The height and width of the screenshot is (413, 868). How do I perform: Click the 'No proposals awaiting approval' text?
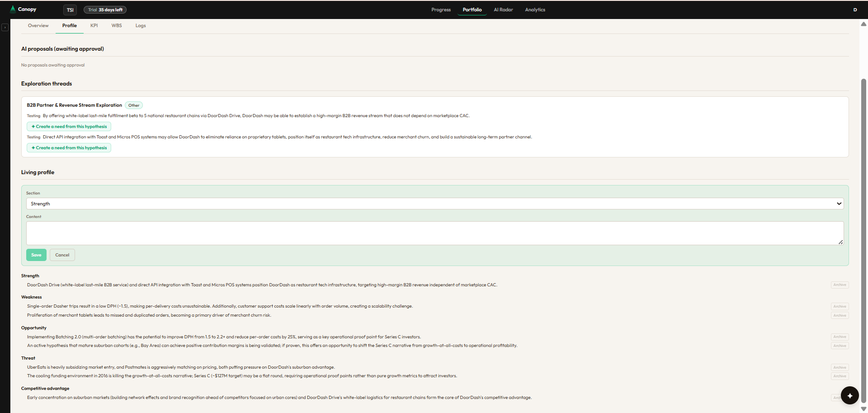click(x=53, y=65)
